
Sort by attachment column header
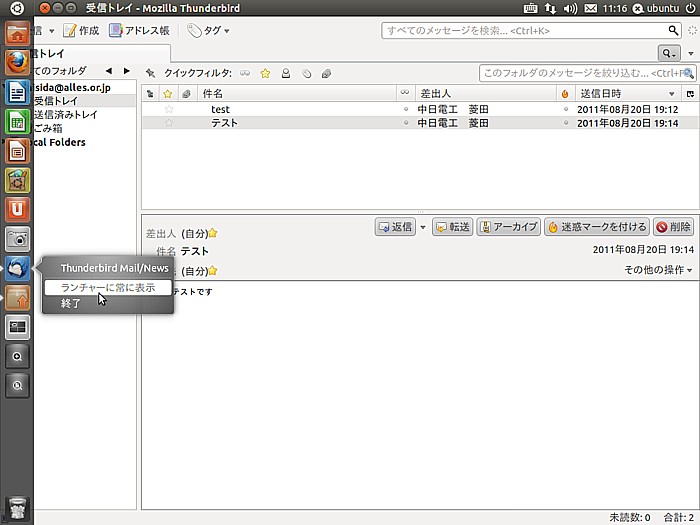click(x=187, y=94)
